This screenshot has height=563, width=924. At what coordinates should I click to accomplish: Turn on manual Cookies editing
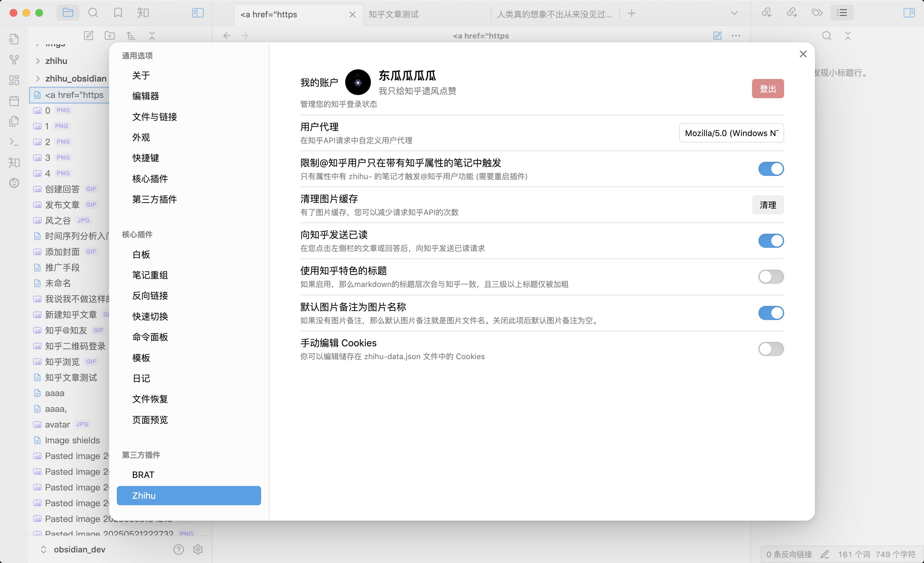[771, 349]
